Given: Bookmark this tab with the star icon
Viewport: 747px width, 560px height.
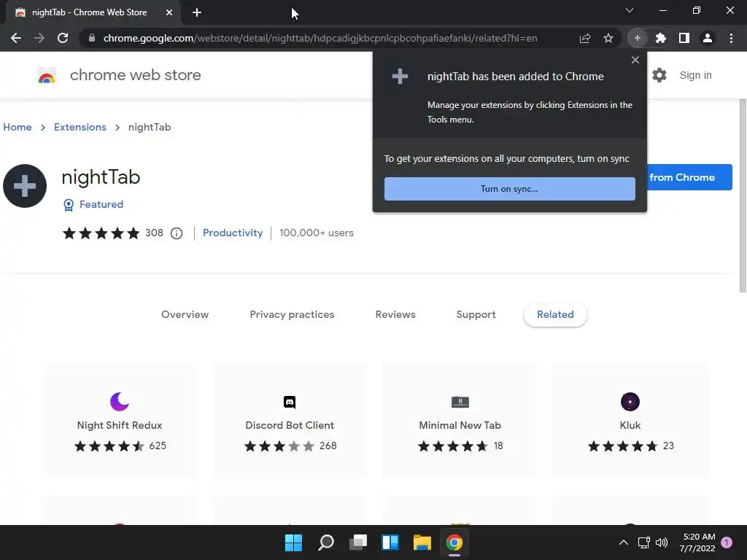Looking at the screenshot, I should tap(608, 38).
